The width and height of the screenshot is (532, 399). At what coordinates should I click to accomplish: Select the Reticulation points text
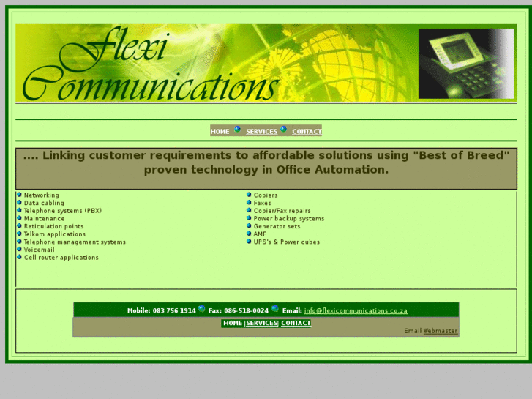point(53,226)
